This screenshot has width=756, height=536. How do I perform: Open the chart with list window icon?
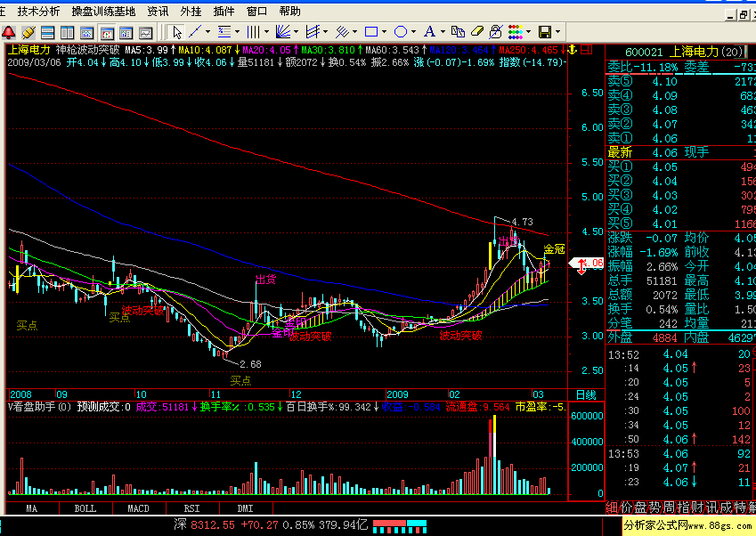point(126,32)
